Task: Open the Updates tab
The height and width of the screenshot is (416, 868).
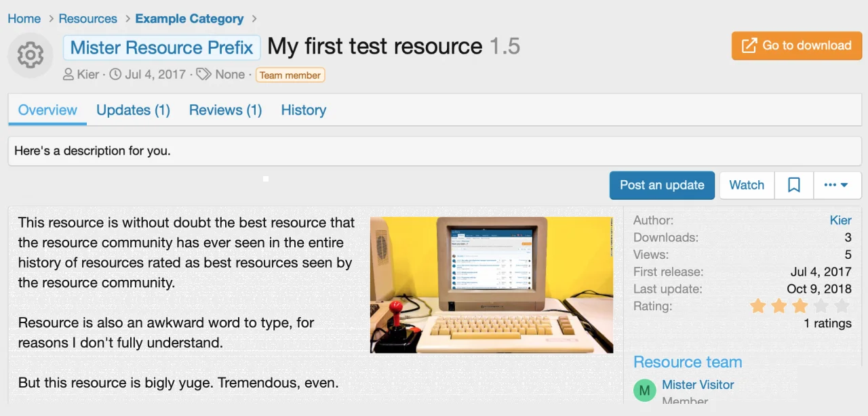Action: tap(133, 110)
